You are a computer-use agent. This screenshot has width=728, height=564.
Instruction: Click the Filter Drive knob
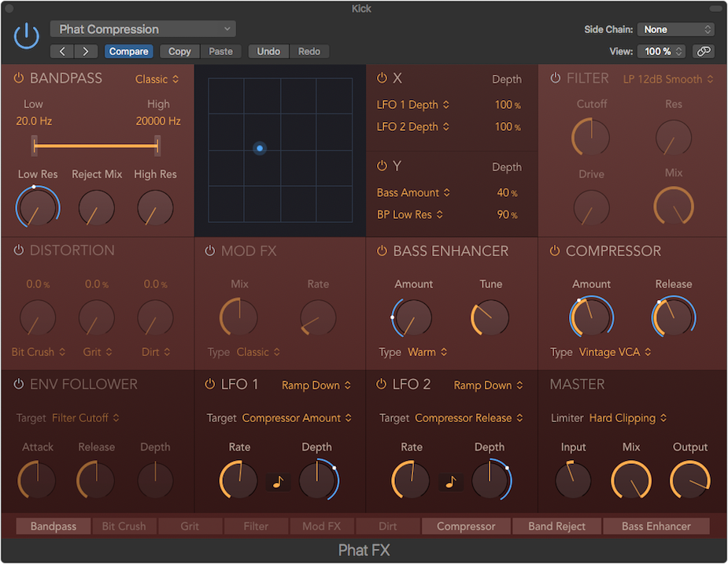tap(591, 208)
